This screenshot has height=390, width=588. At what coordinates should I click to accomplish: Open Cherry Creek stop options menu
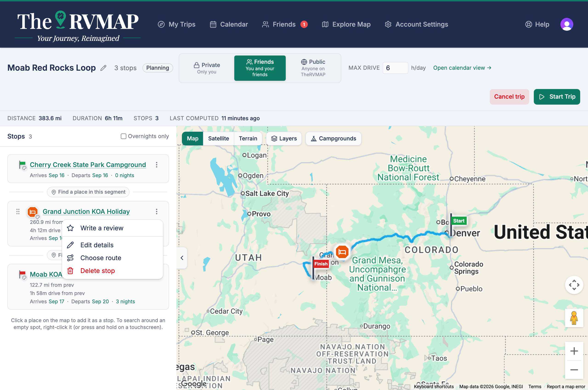point(157,165)
